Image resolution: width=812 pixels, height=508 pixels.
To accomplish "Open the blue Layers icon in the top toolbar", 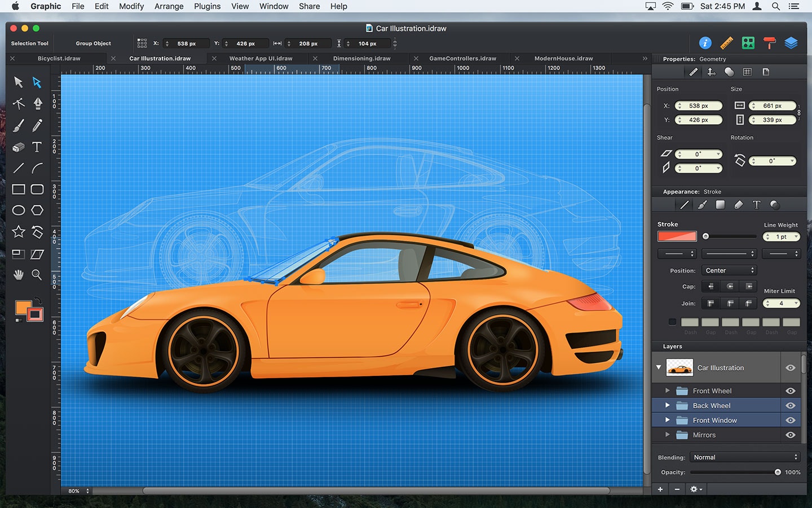I will tap(791, 43).
